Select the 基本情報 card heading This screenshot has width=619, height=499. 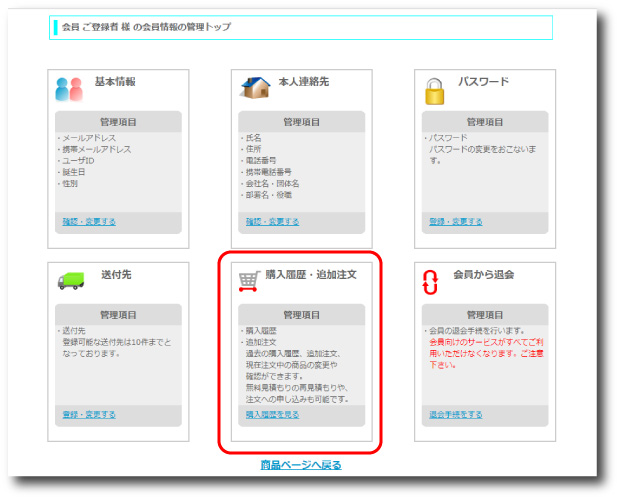pyautogui.click(x=115, y=81)
